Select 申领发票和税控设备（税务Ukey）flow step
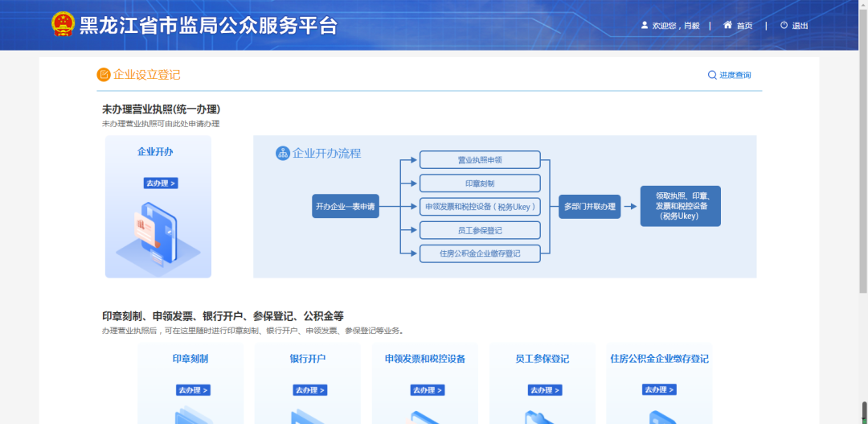This screenshot has width=868, height=424. tap(480, 206)
